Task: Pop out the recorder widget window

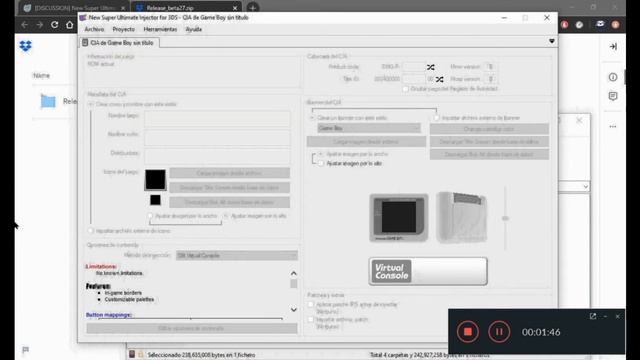Action: click(593, 316)
